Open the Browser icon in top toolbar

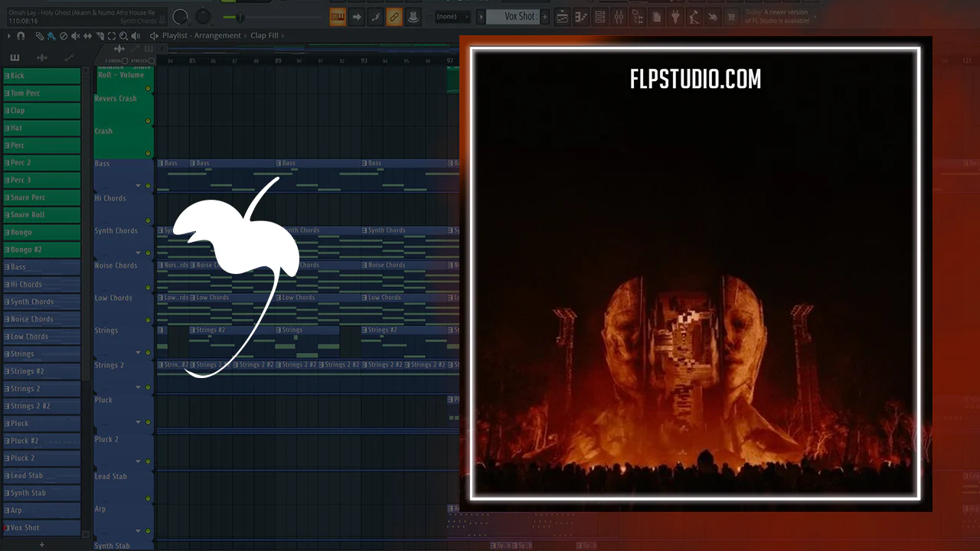point(637,17)
